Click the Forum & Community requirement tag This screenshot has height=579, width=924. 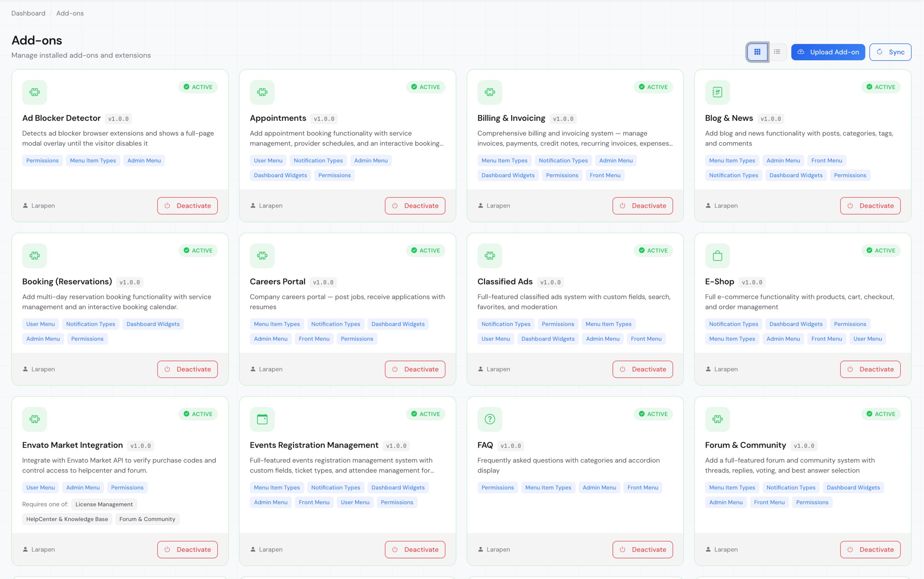point(147,519)
